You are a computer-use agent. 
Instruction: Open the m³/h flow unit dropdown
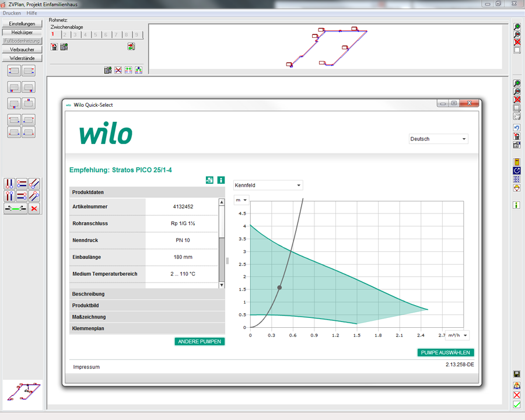pyautogui.click(x=457, y=335)
